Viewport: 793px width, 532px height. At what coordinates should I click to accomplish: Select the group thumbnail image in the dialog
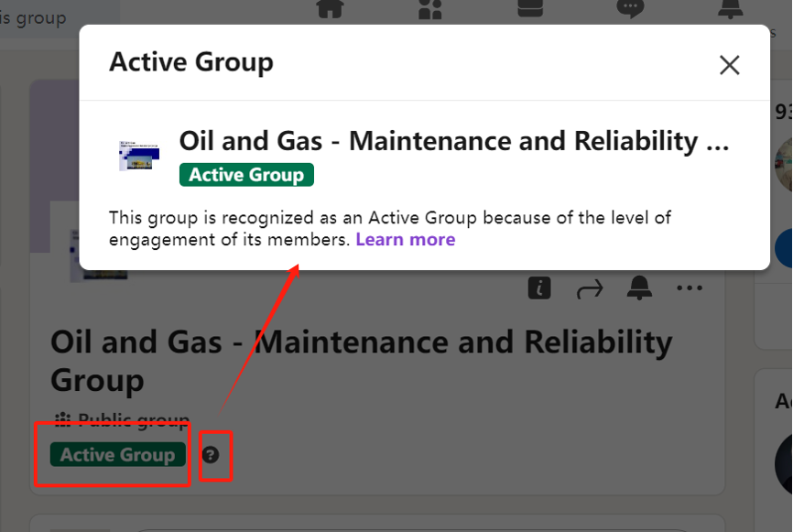(139, 156)
